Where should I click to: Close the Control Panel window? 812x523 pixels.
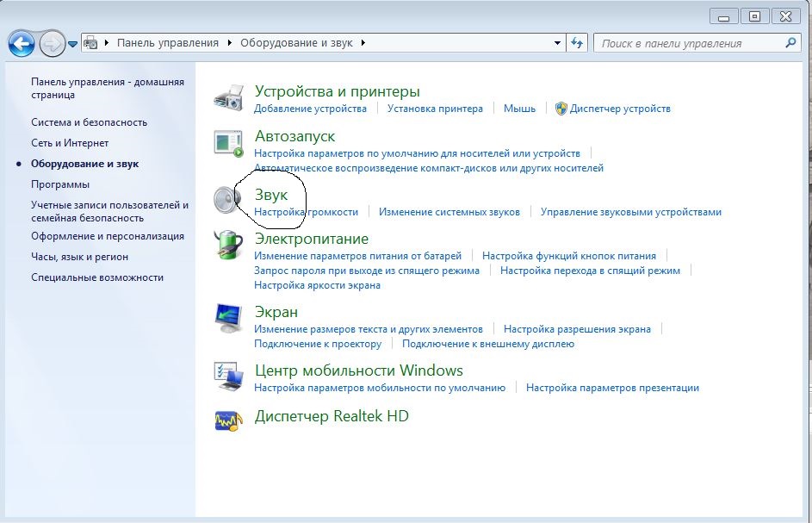[x=786, y=16]
